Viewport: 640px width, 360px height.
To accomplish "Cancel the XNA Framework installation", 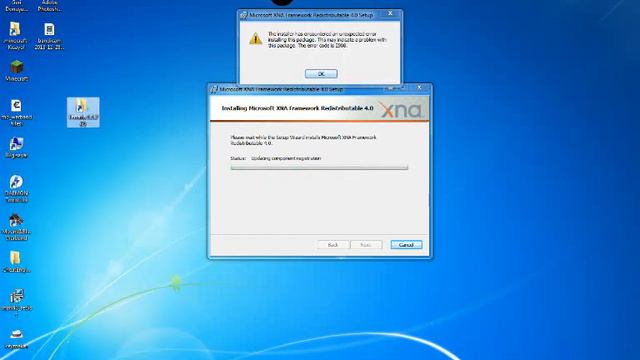I will click(x=406, y=245).
